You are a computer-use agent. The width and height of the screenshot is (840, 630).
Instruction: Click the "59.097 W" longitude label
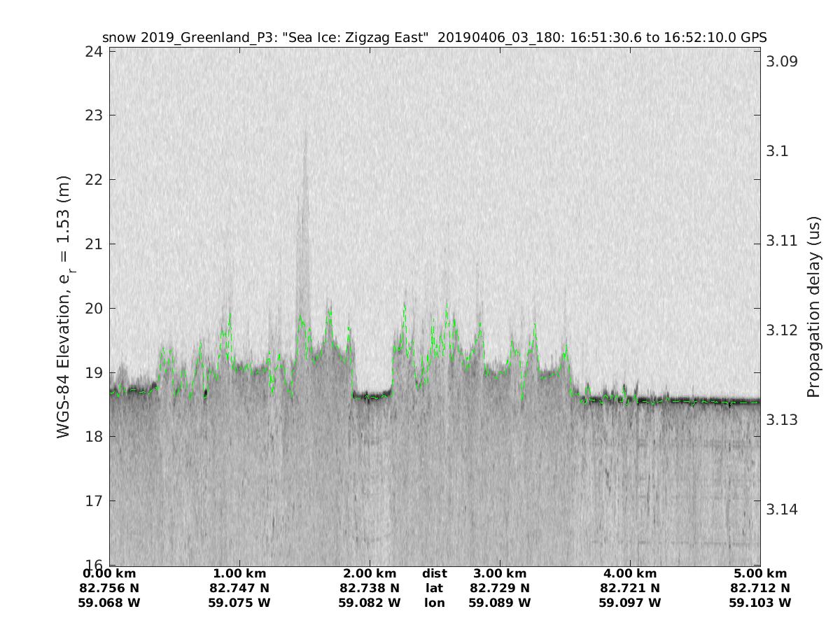(630, 603)
